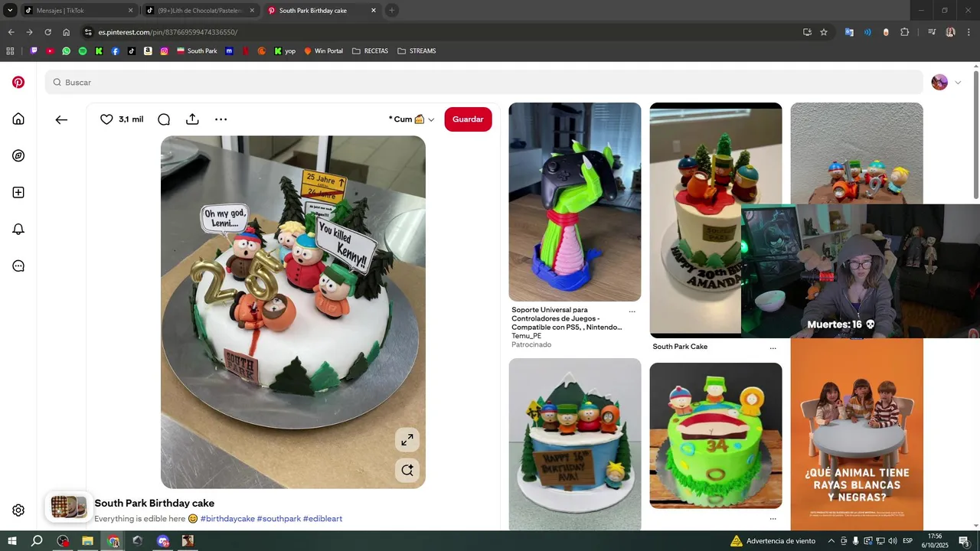
Task: Click the red Guardar button
Action: 468,119
